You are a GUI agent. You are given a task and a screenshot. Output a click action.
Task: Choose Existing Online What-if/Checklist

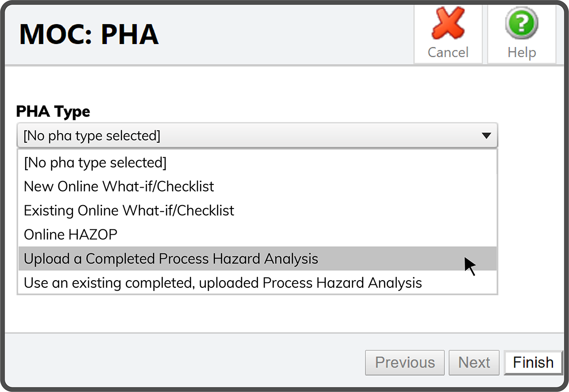pyautogui.click(x=129, y=210)
